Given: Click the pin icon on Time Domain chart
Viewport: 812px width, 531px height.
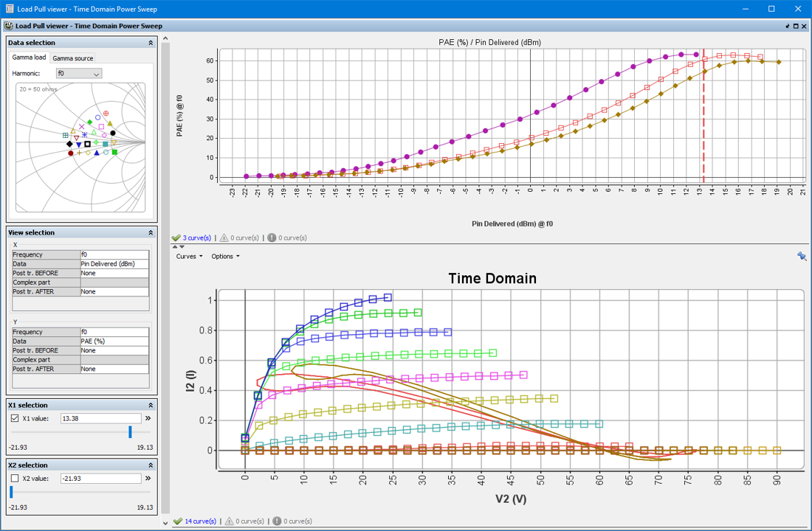Looking at the screenshot, I should [802, 256].
